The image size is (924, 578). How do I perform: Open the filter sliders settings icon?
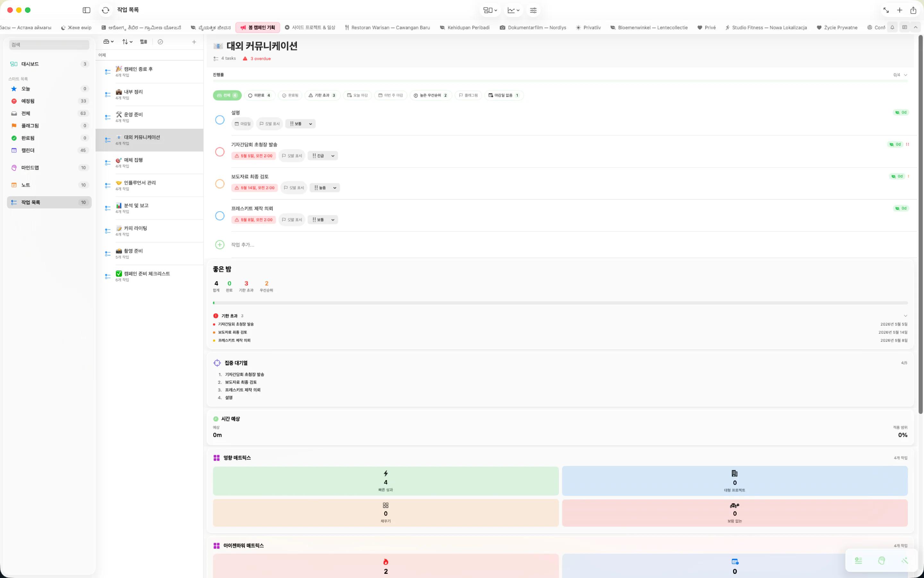534,10
